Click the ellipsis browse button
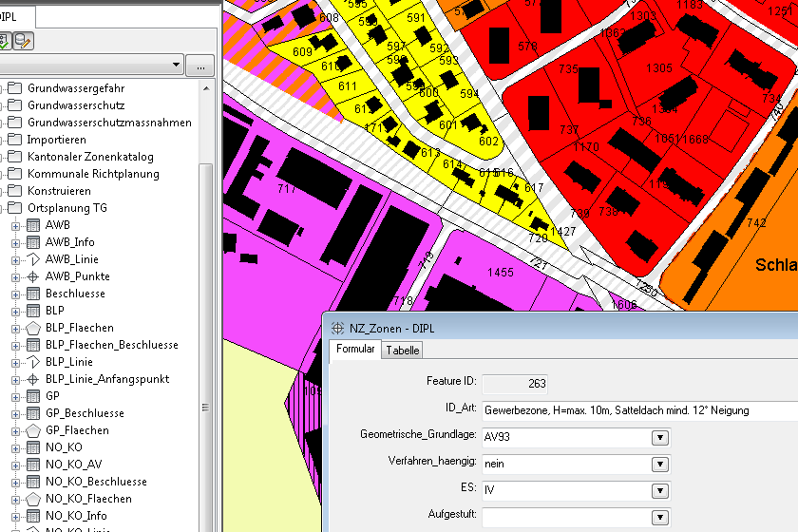 [199, 66]
